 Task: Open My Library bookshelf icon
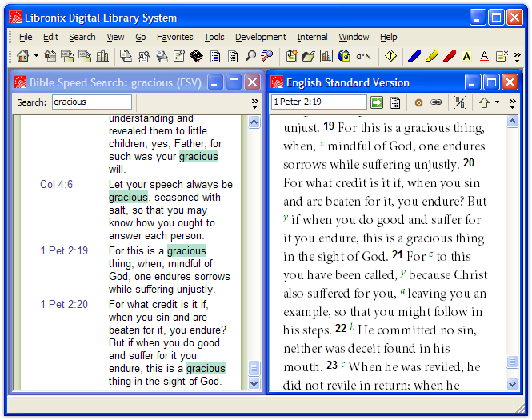pos(102,56)
